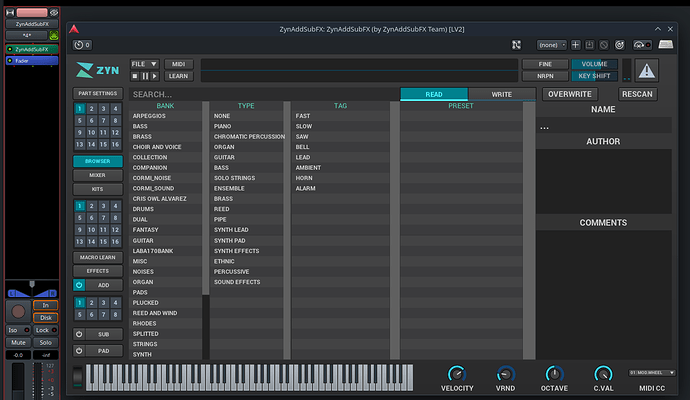Toggle the PAD synth power icon
This screenshot has height=400, width=690.
pyautogui.click(x=80, y=351)
